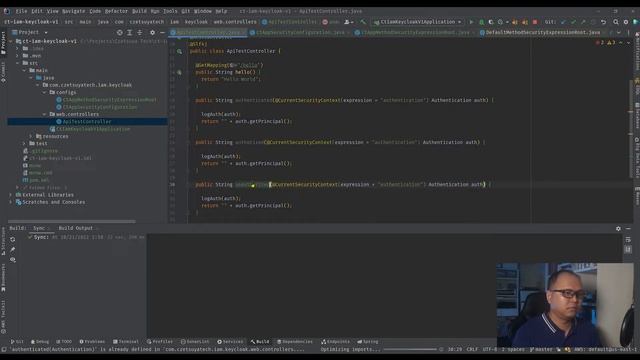The width and height of the screenshot is (640, 360).
Task: Click the Git commit checkmark icon
Action: click(573, 22)
